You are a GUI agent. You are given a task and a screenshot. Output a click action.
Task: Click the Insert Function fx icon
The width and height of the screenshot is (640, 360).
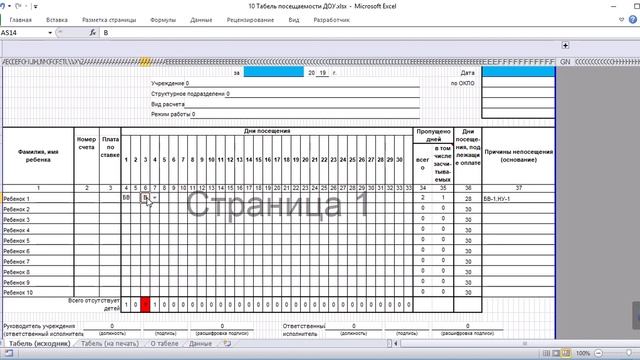(93, 33)
